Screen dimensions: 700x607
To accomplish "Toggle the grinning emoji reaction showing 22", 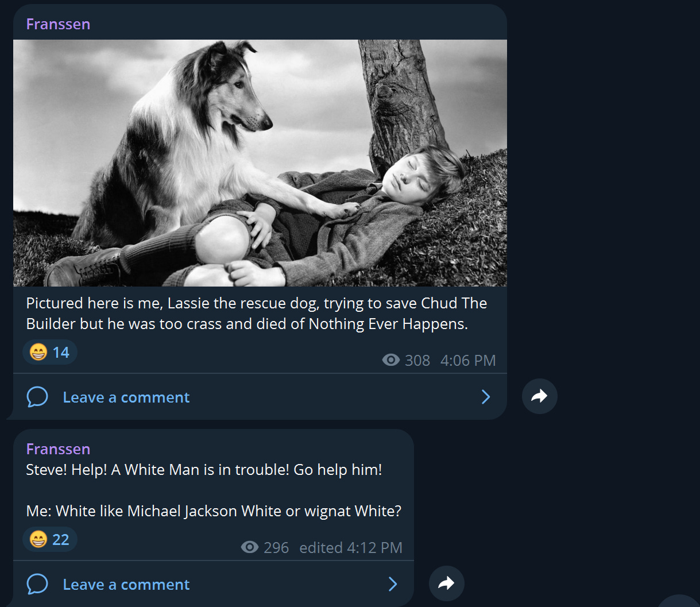I will pyautogui.click(x=50, y=539).
